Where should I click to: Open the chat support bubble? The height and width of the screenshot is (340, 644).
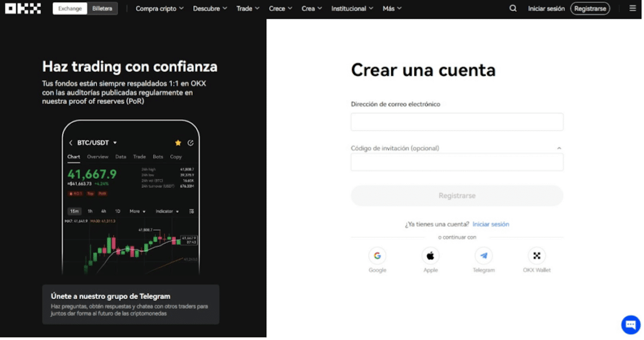[x=630, y=324]
